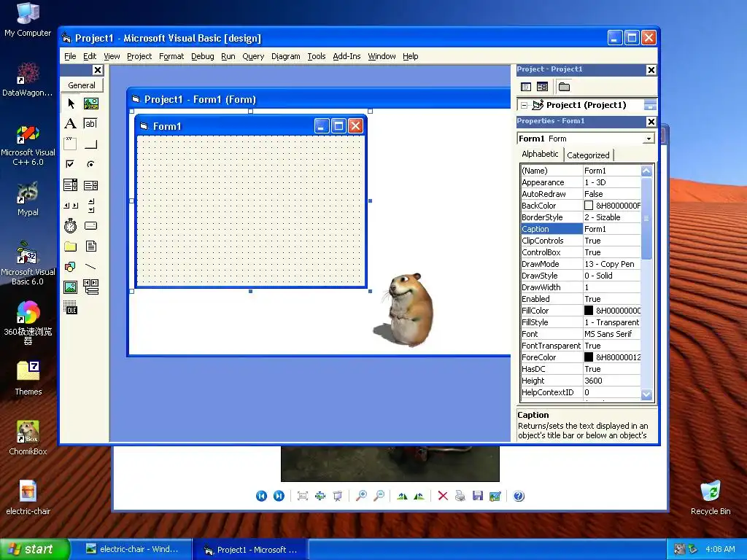Select the Timer tool

(x=71, y=226)
